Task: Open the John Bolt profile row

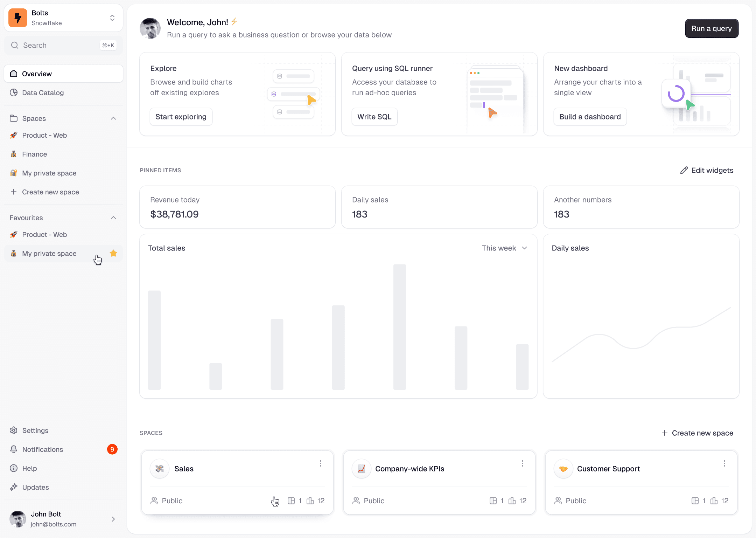Action: click(63, 519)
